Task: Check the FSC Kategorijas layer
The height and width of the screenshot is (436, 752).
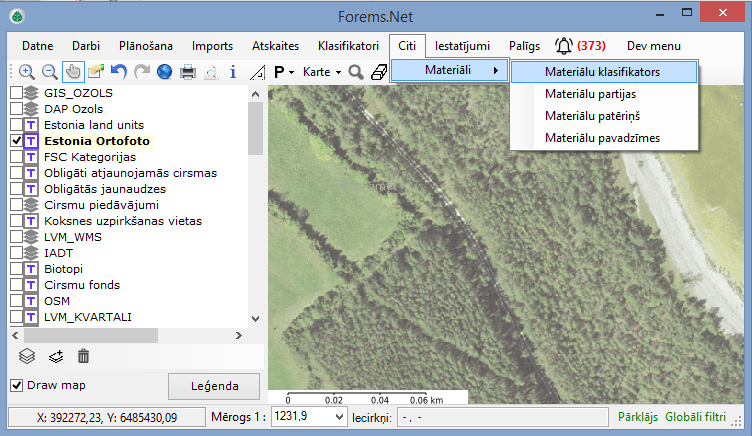Action: pos(16,157)
